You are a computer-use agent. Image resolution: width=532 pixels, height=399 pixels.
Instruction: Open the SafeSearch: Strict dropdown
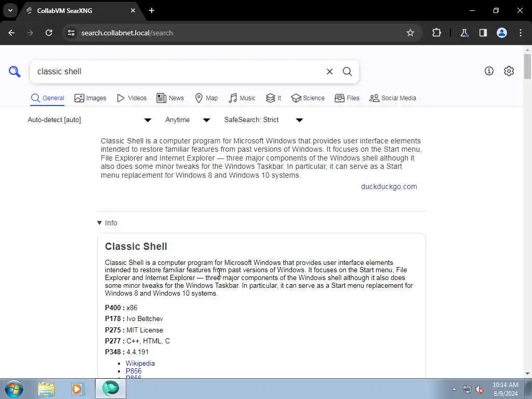pos(263,120)
